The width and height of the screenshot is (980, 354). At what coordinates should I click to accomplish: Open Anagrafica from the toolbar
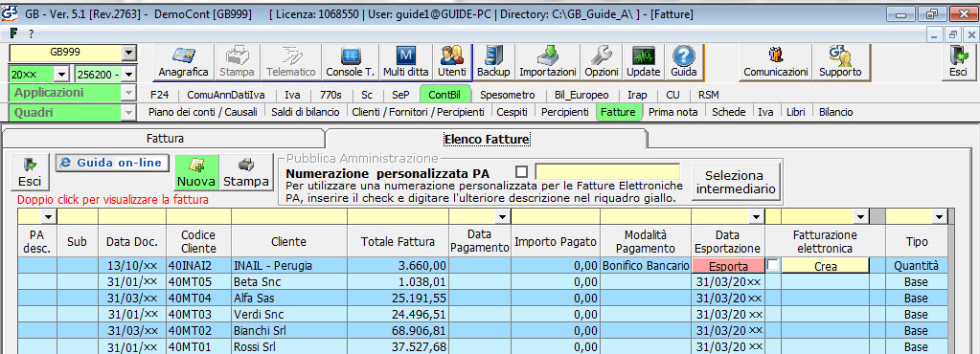pos(183,62)
